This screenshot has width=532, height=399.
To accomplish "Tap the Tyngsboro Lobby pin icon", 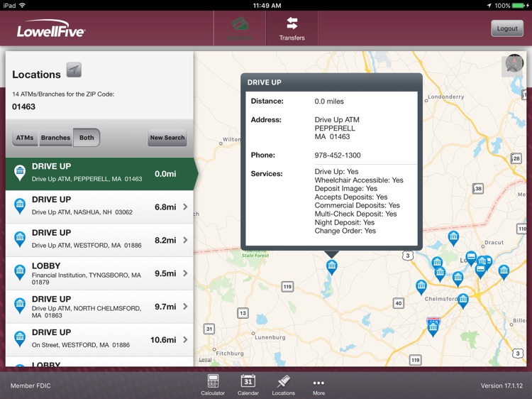I will point(20,273).
